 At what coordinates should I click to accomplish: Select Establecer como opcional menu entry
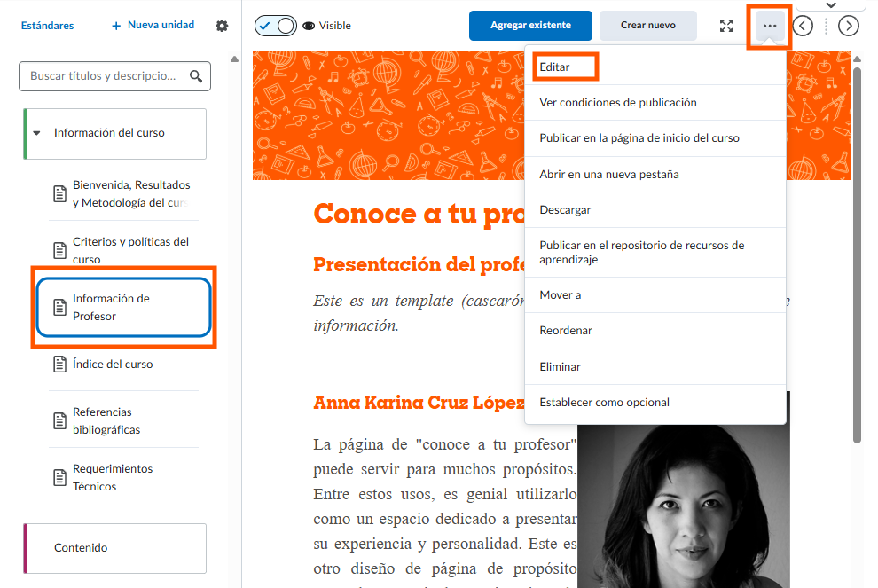tap(604, 403)
